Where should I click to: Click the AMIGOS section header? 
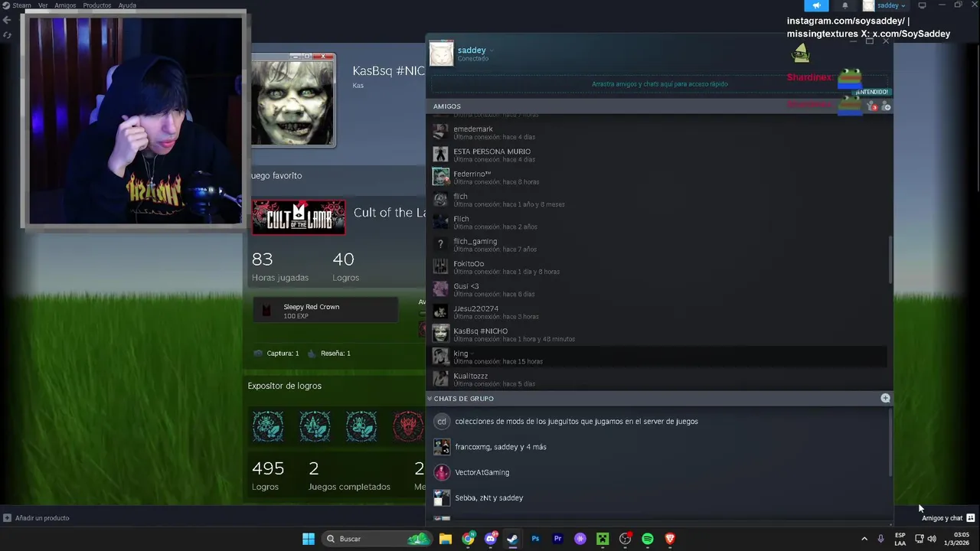coord(447,106)
